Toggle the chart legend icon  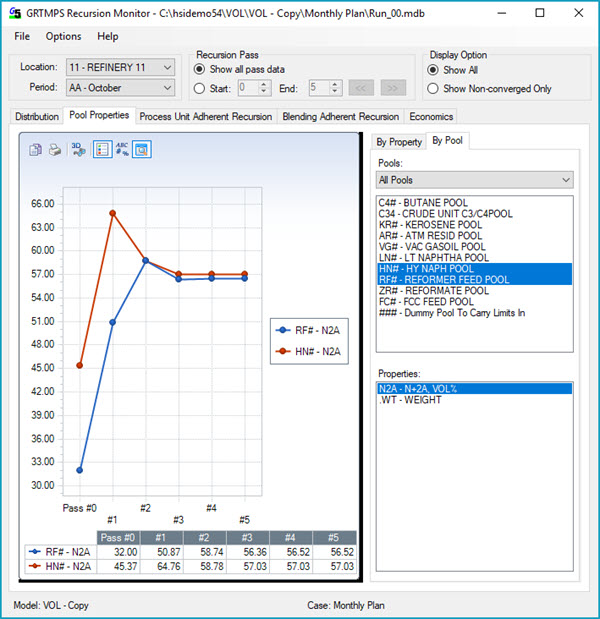pyautogui.click(x=101, y=149)
